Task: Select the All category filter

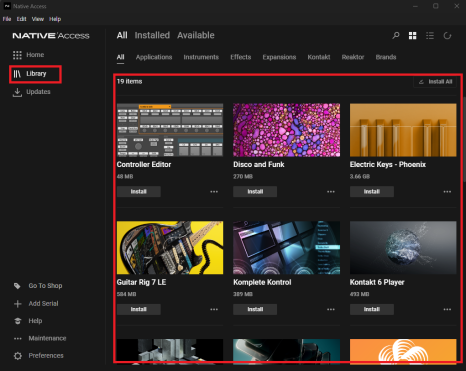Action: click(120, 57)
